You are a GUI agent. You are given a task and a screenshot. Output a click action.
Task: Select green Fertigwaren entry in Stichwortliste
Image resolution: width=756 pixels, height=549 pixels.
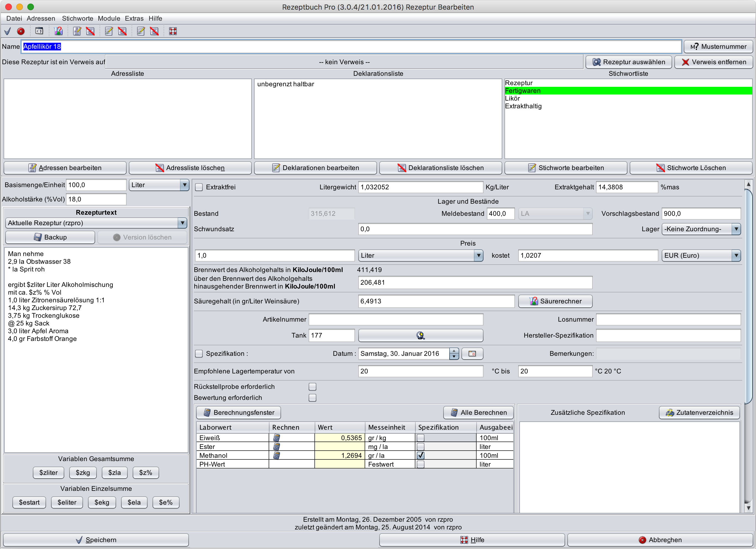click(628, 91)
